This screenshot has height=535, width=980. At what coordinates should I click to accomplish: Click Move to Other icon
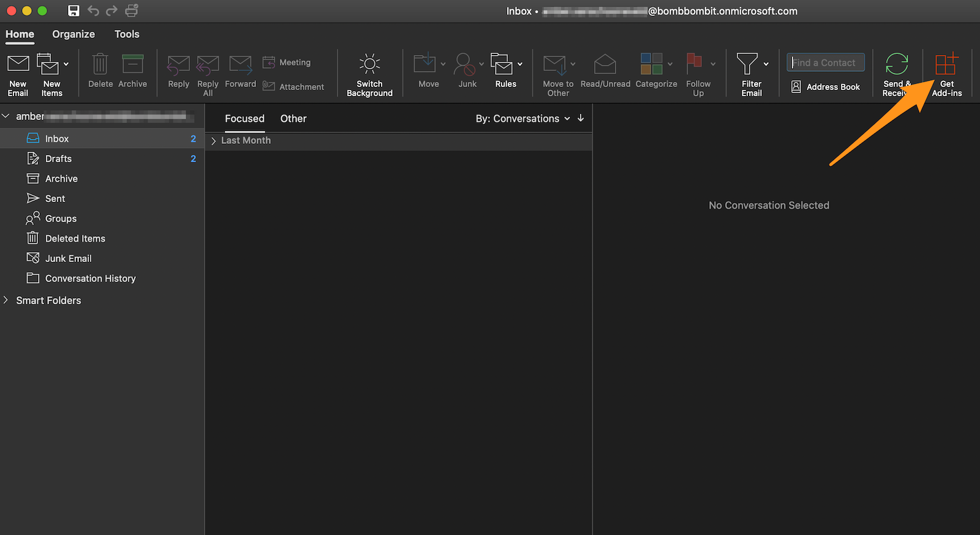point(555,64)
